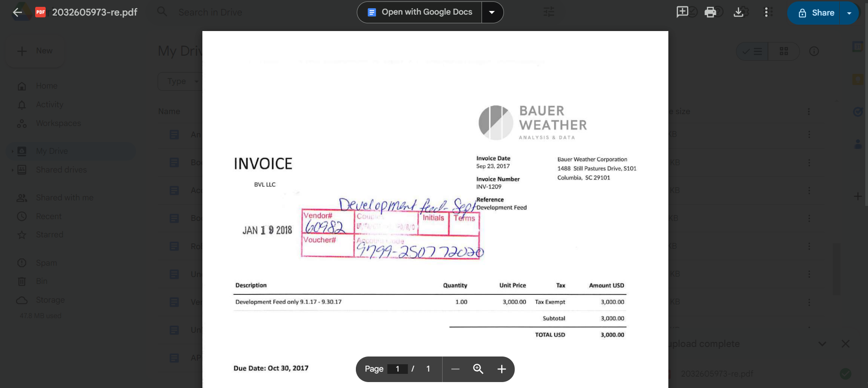
Task: Open the Spam folder
Action: coord(46,263)
